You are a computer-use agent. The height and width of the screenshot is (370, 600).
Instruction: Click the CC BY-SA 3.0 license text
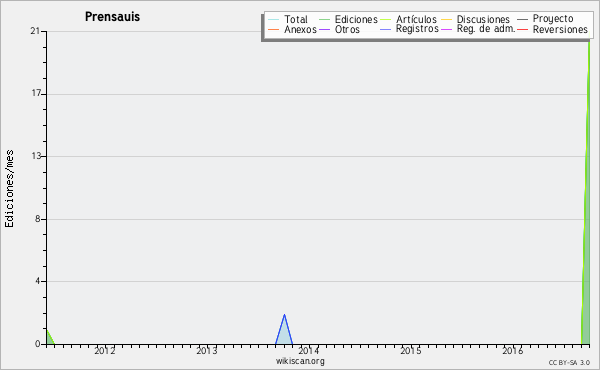click(569, 362)
